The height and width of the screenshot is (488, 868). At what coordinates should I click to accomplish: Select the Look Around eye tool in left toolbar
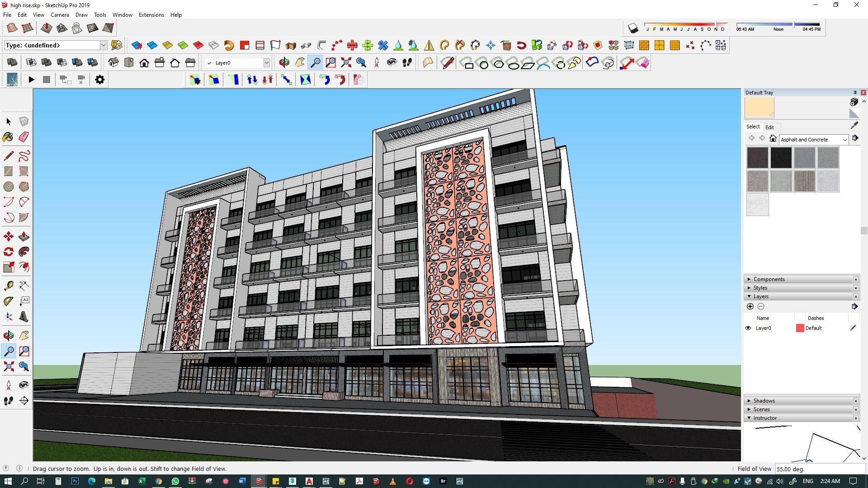[24, 385]
